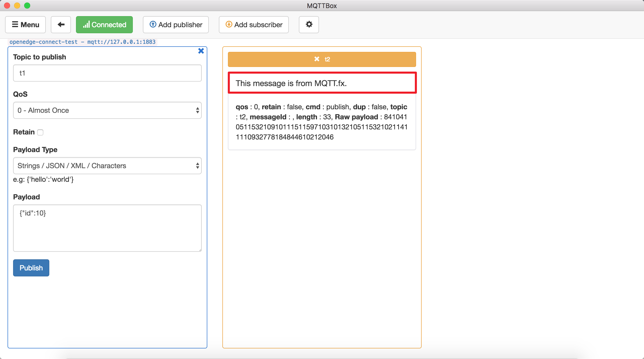Open the hamburger Menu button

[x=25, y=25]
